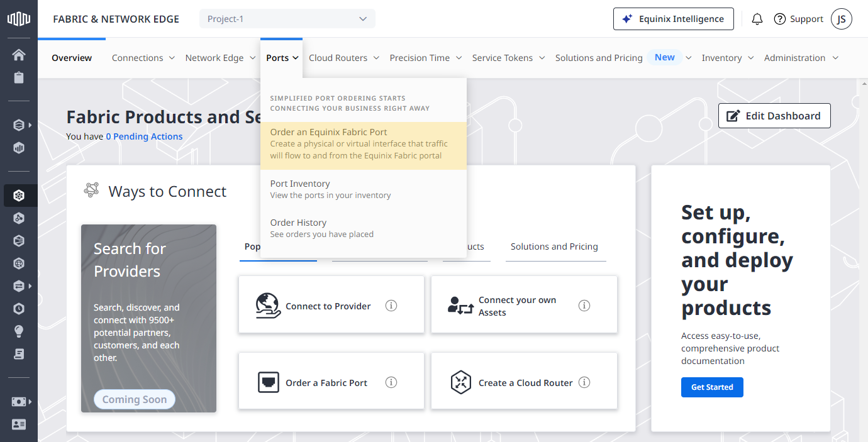868x442 pixels.
Task: Open the arrows-exchange hexagon sidebar icon
Action: pyautogui.click(x=19, y=286)
